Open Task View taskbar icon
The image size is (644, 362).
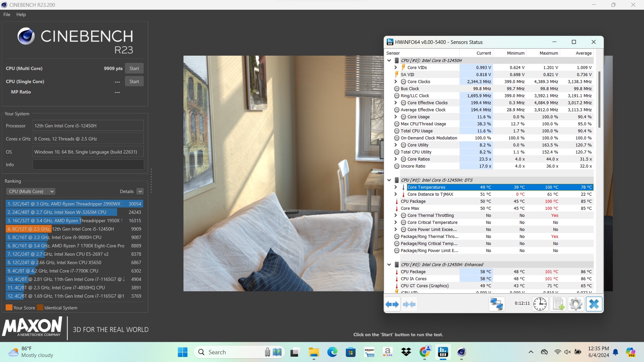[x=294, y=352]
